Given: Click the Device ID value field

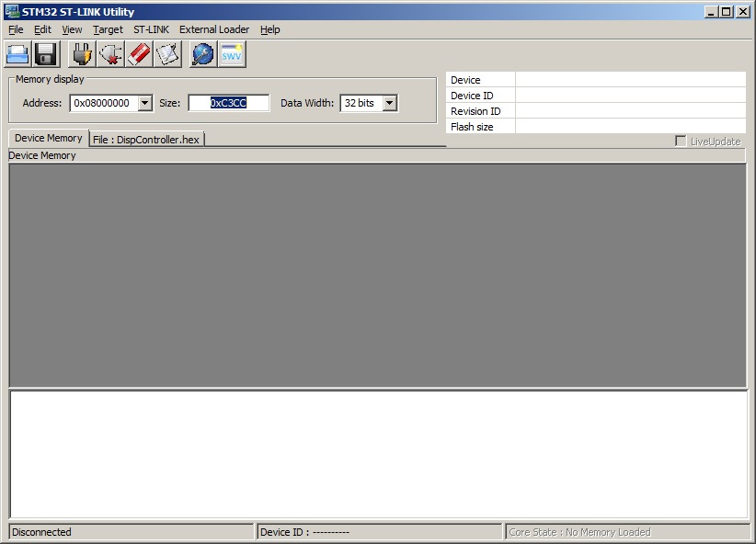Looking at the screenshot, I should tap(631, 96).
